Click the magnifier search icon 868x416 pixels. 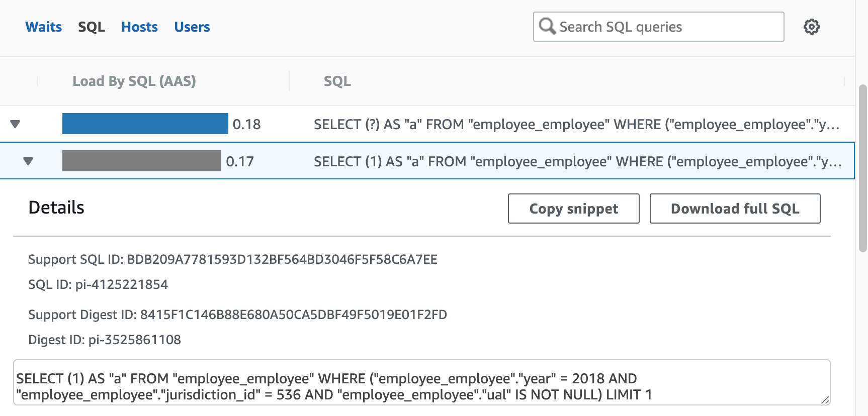547,26
